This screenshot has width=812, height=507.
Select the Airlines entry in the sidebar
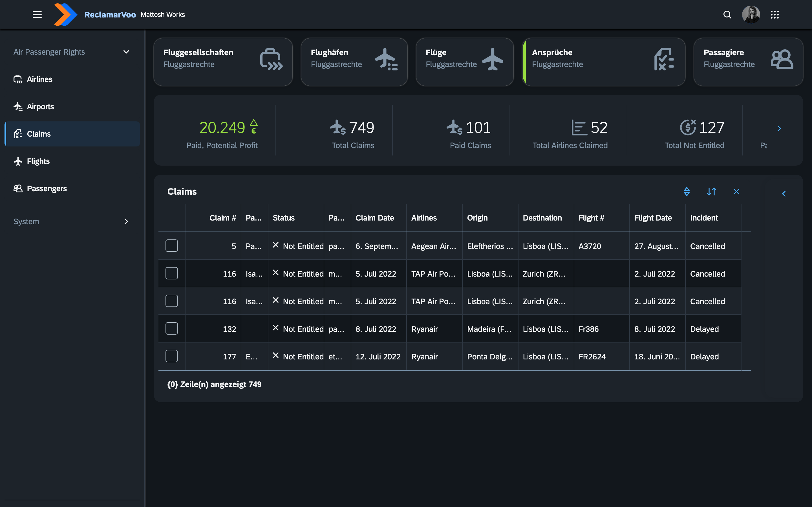39,79
